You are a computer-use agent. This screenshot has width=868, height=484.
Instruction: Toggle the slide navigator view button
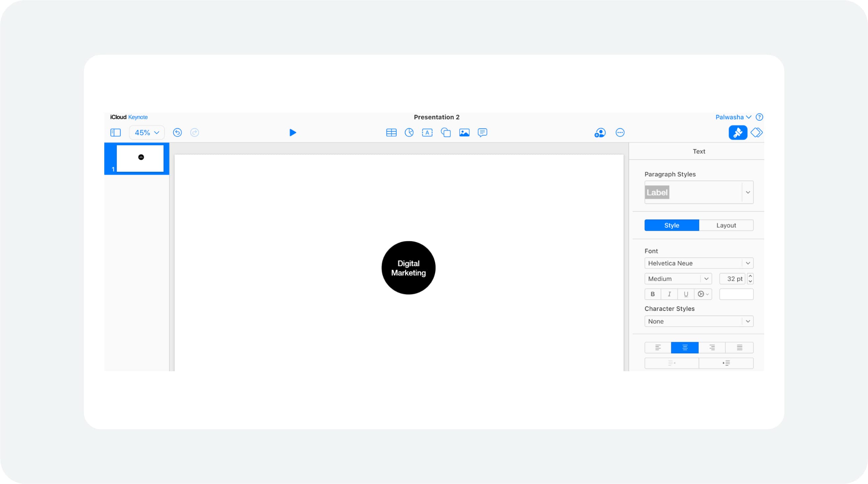[x=115, y=133]
